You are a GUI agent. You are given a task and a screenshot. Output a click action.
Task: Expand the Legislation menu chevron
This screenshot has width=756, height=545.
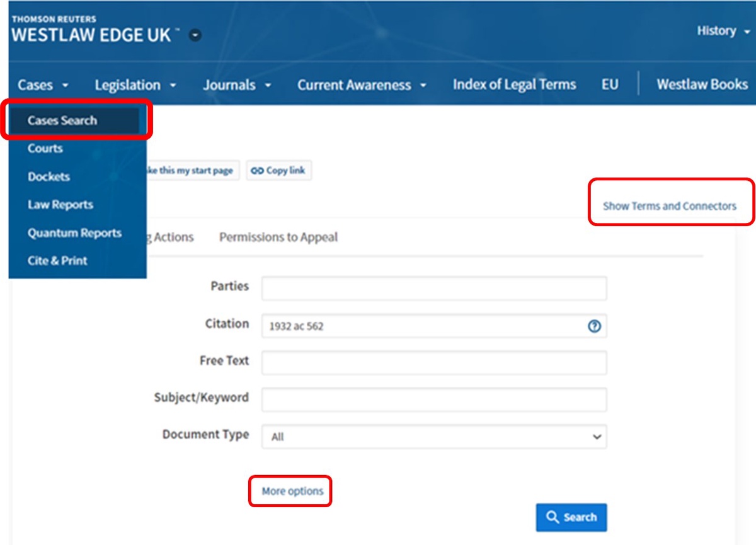(x=174, y=84)
